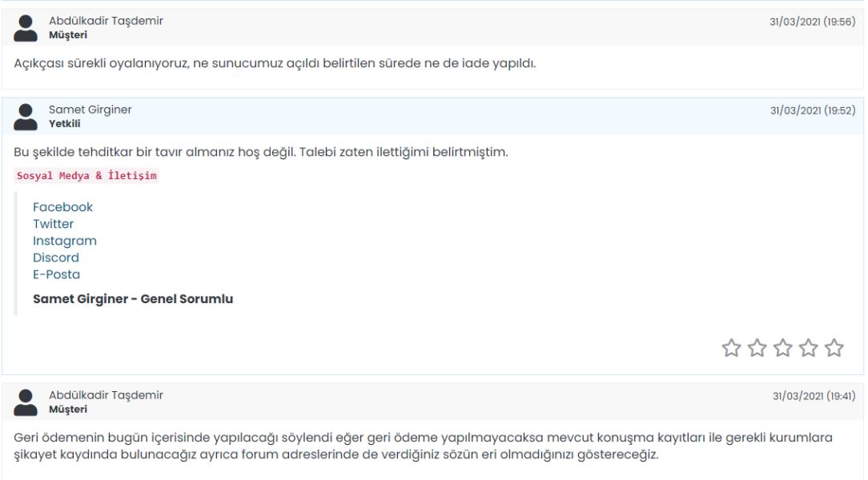Click the Sosyal Medya & İletişim tag

point(86,176)
